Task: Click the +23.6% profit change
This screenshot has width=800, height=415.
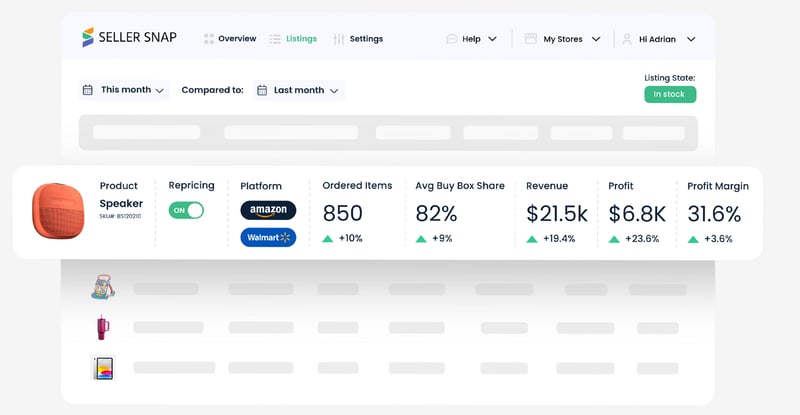Action: [642, 239]
